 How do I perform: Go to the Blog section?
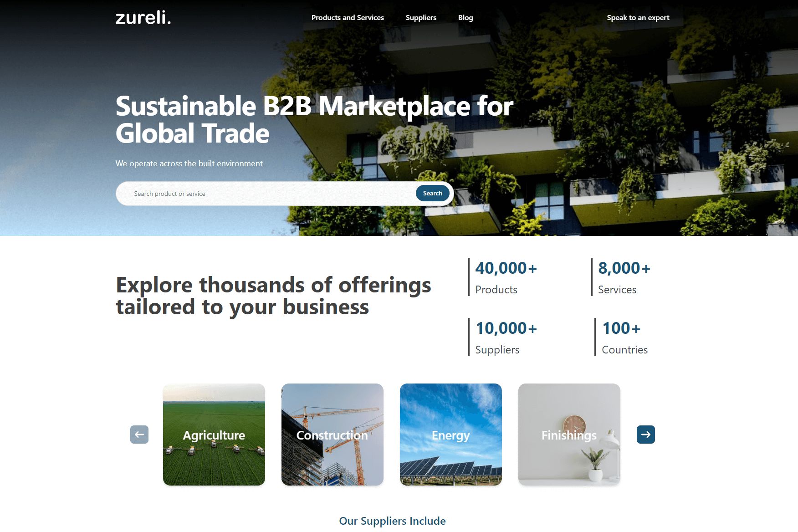[465, 17]
